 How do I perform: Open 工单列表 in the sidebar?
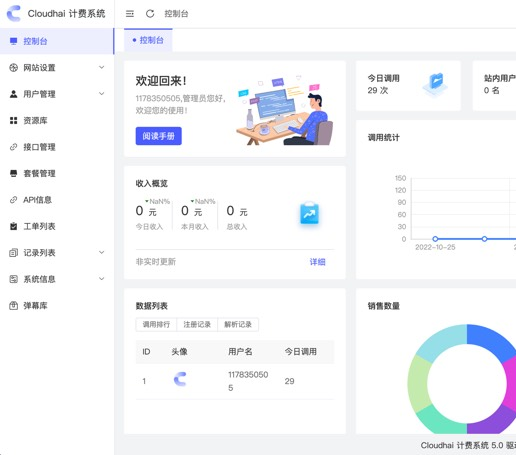(x=57, y=226)
